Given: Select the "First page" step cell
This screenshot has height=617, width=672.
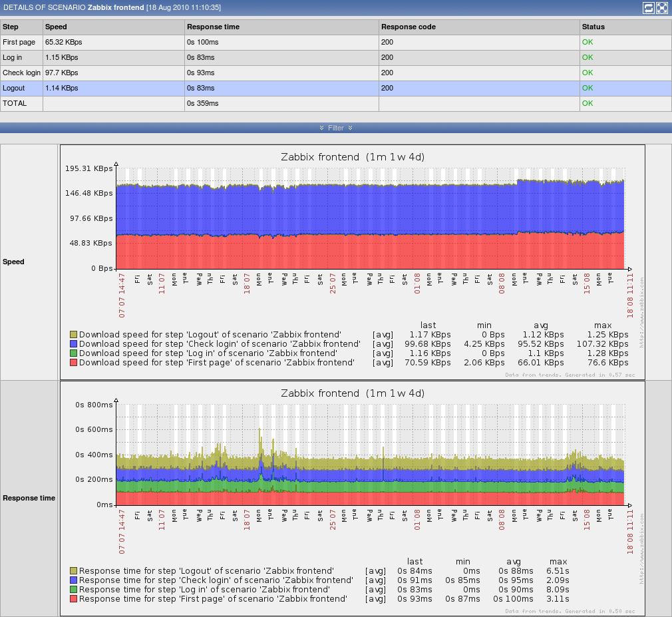Looking at the screenshot, I should point(21,42).
